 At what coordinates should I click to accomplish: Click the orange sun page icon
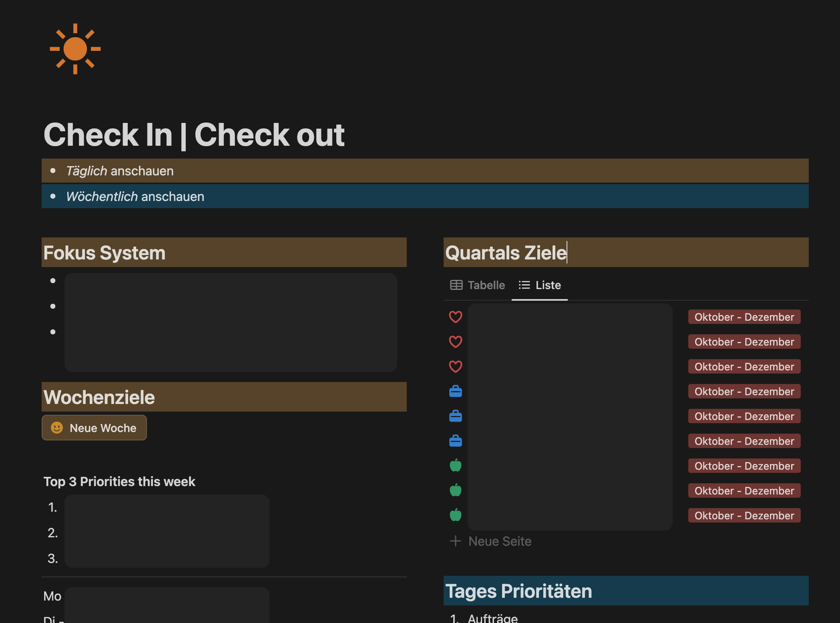coord(75,49)
